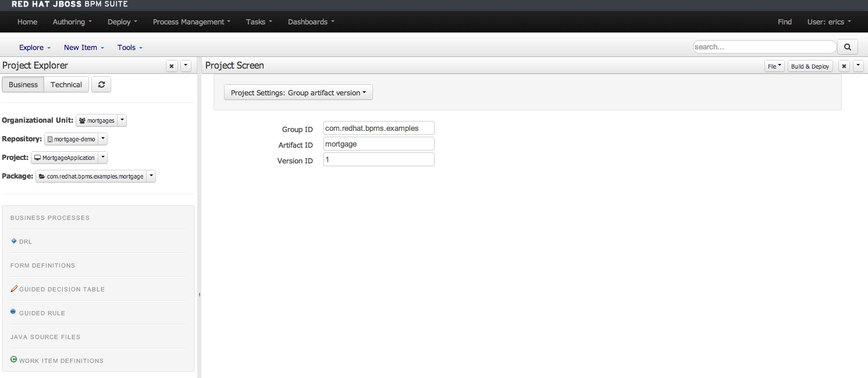Click the Artifact ID input field
868x378 pixels.
pyautogui.click(x=379, y=144)
